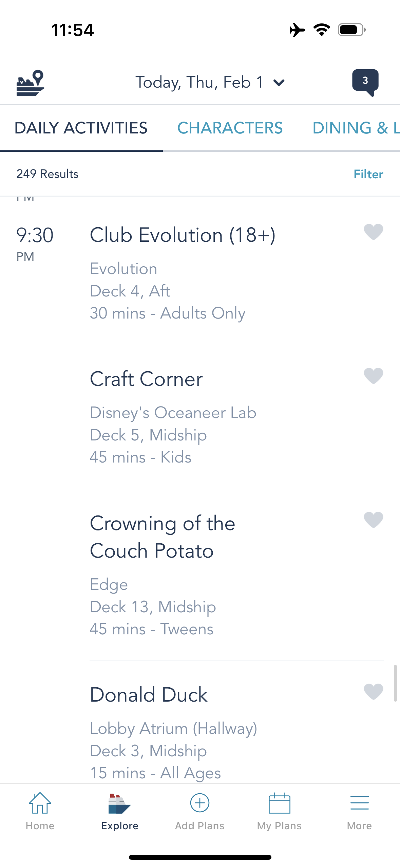The height and width of the screenshot is (868, 400).
Task: Expand the date dropdown chevron
Action: [x=279, y=83]
